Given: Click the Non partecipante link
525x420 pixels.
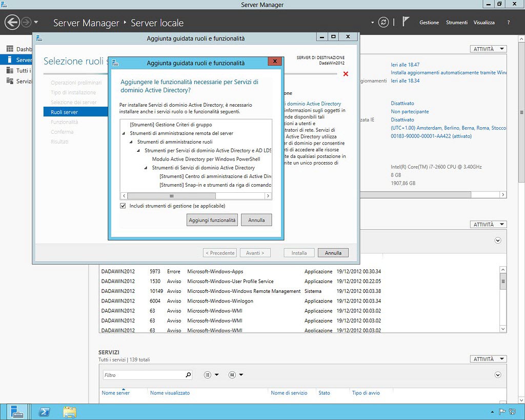Looking at the screenshot, I should (410, 111).
